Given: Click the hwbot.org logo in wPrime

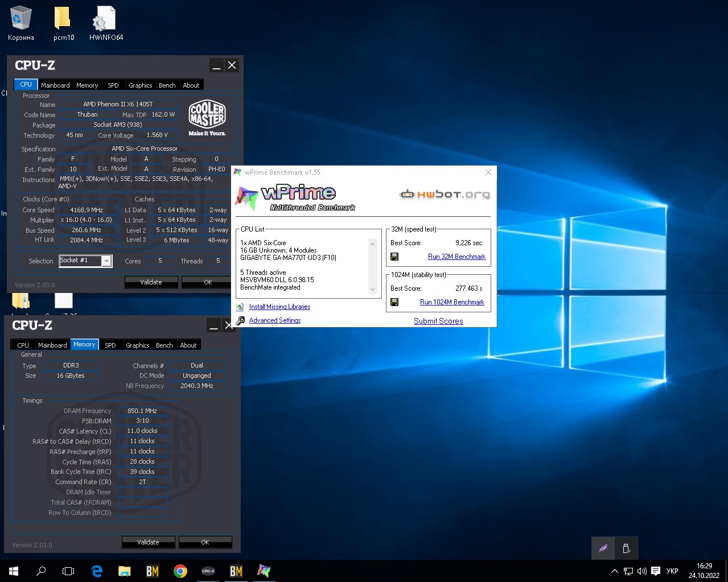Looking at the screenshot, I should [445, 195].
